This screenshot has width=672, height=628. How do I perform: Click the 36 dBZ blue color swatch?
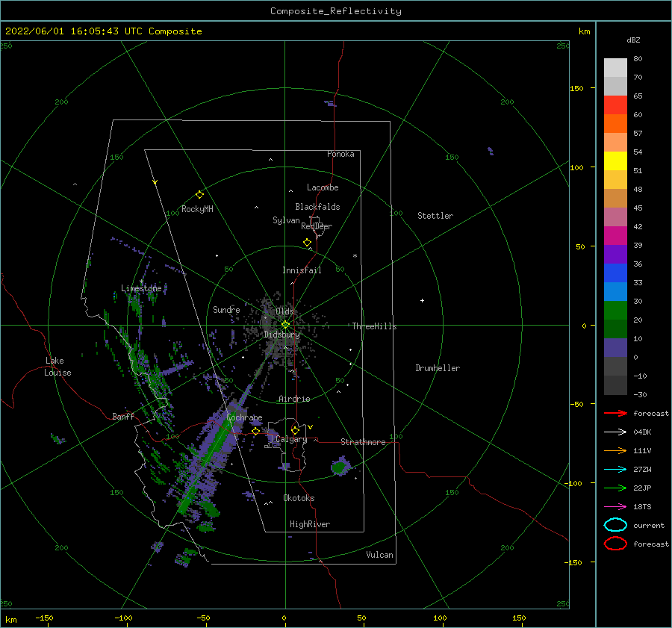pos(615,273)
